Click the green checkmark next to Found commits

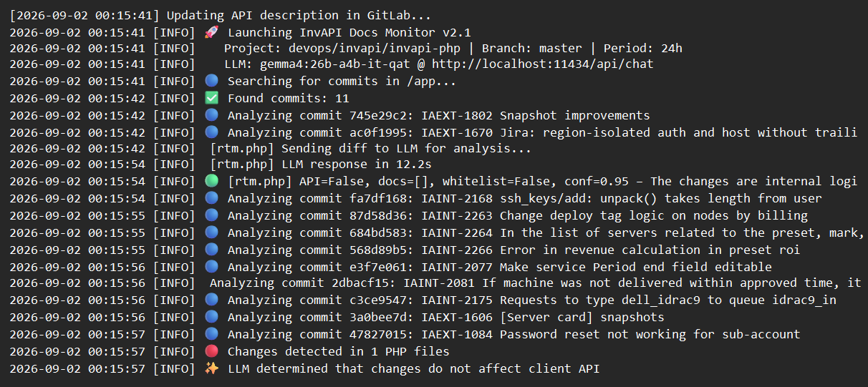tap(211, 98)
